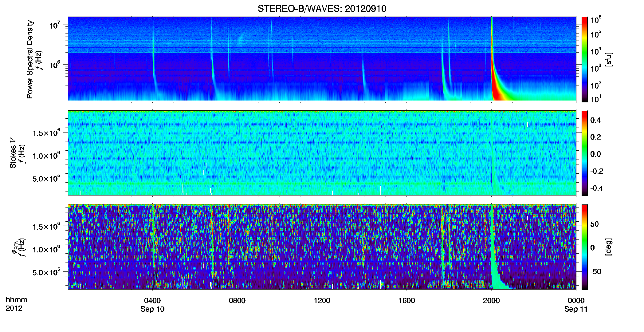Click the 0400 time tick label

pos(152,300)
